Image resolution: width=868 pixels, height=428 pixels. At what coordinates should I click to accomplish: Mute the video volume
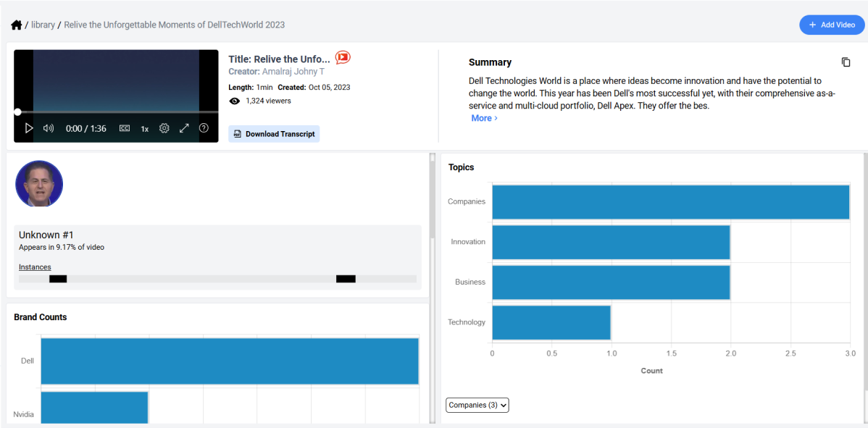point(49,128)
